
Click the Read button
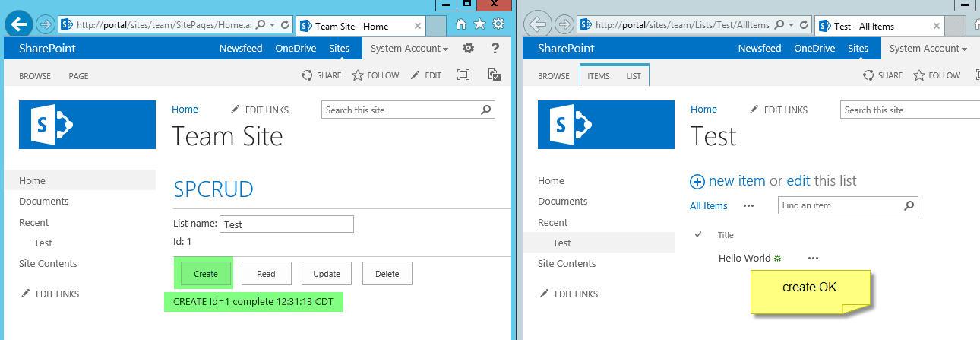click(266, 274)
